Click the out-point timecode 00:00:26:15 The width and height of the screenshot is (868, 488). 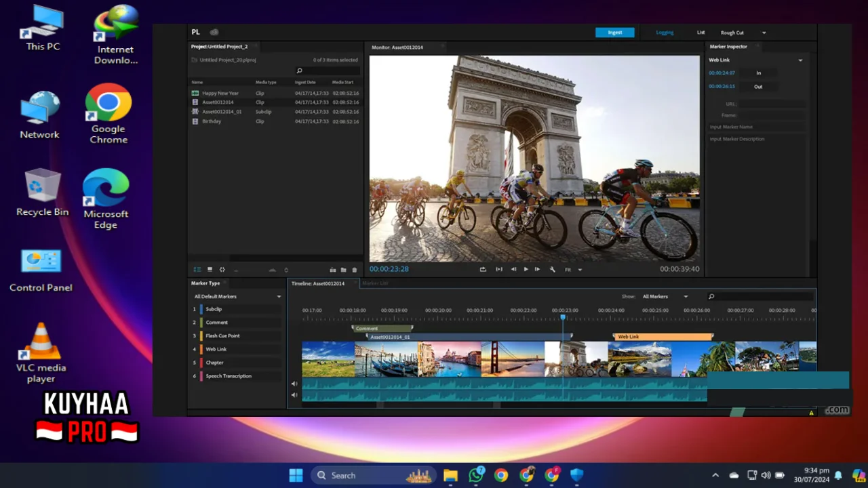(722, 87)
